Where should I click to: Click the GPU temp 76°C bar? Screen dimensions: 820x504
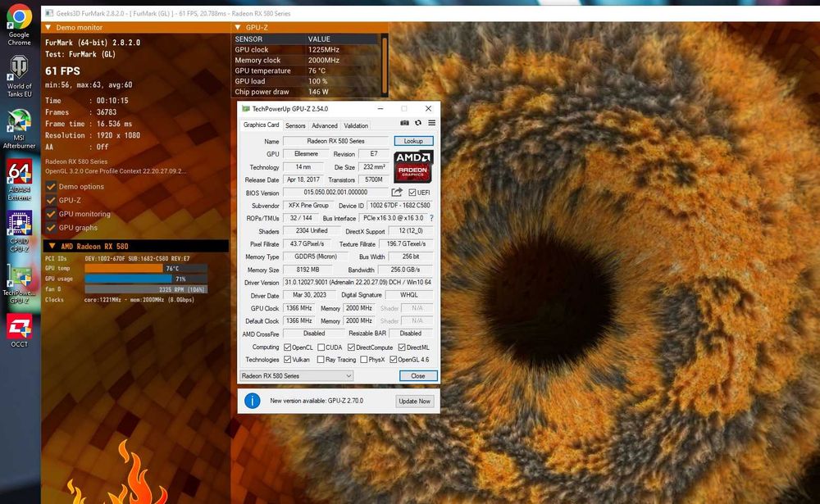click(x=146, y=268)
